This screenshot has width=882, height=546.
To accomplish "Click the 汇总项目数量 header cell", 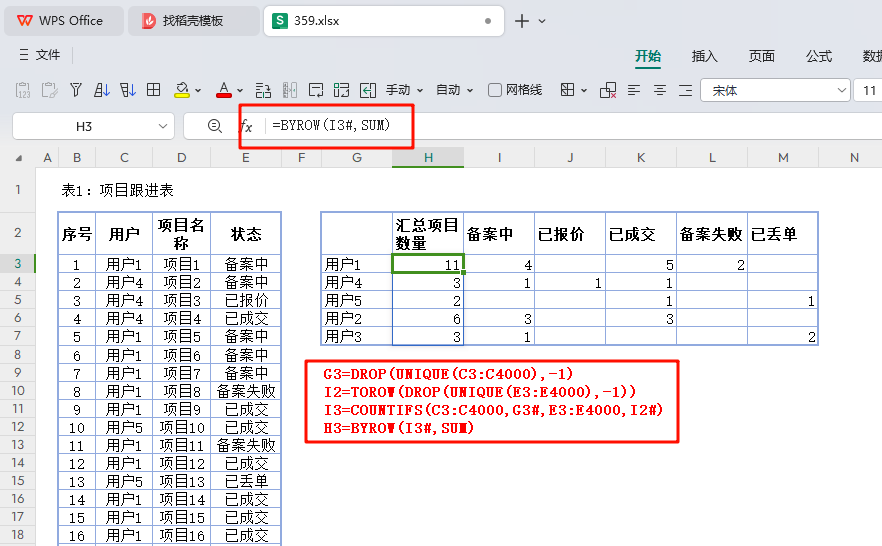I will (428, 233).
